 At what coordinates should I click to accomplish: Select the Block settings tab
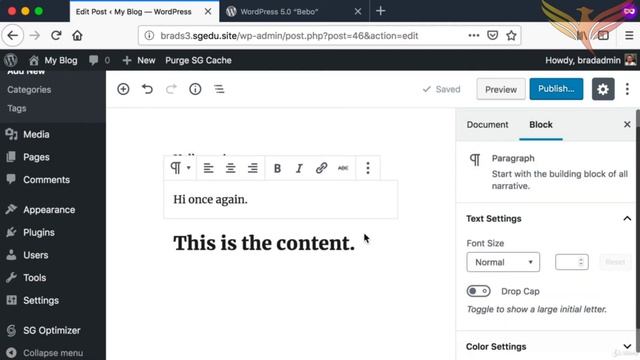541,124
